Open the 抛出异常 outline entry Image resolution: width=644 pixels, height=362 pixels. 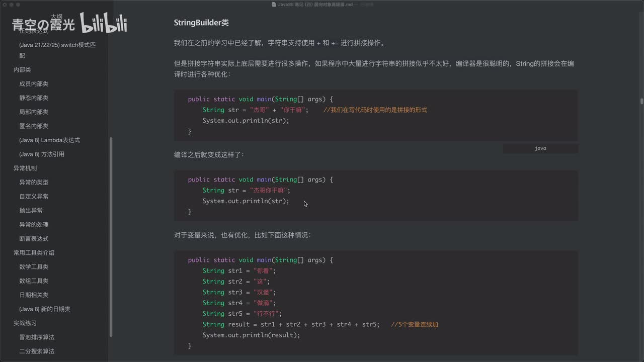click(31, 211)
